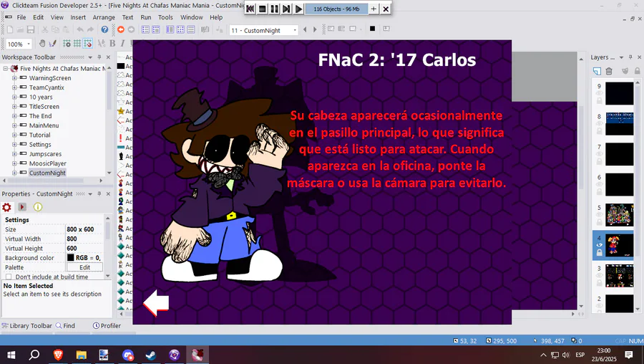Viewport: 644px width, 364px height.
Task: Pause the running application
Action: pyautogui.click(x=274, y=9)
